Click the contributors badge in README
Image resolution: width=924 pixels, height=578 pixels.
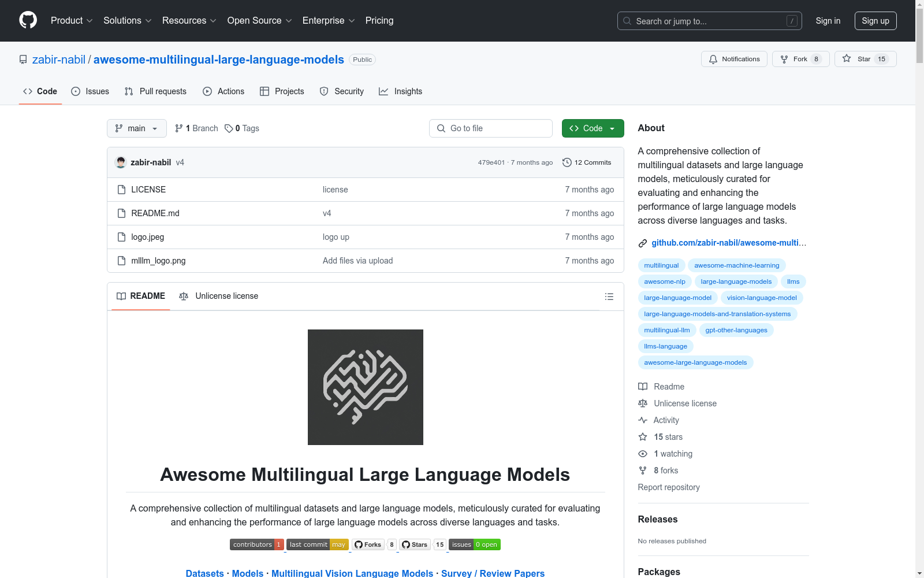click(x=257, y=544)
